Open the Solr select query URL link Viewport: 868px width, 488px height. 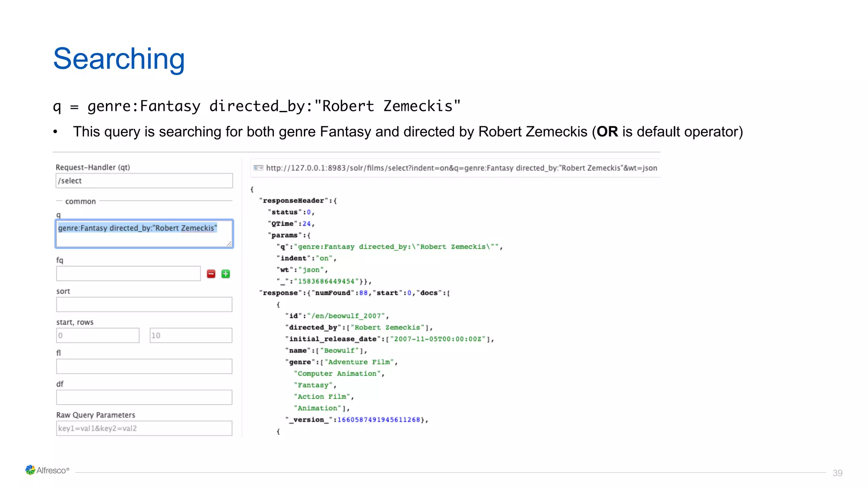[x=461, y=168]
